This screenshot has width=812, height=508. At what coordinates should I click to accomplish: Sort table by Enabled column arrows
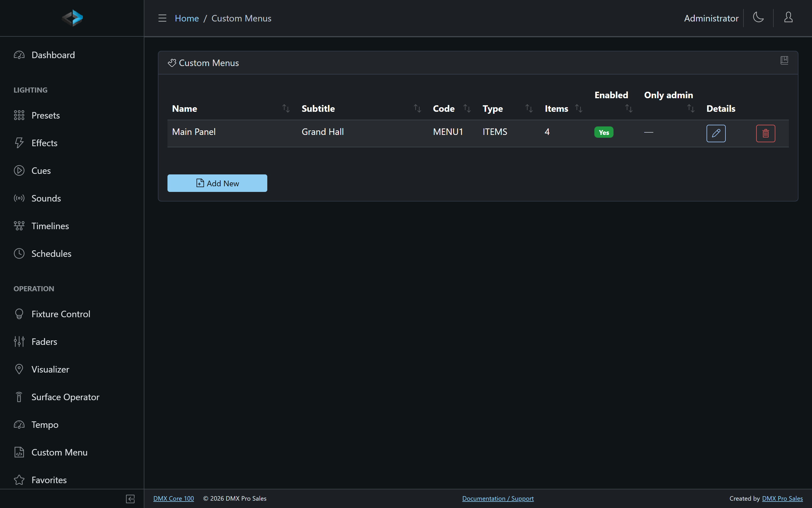pos(629,109)
